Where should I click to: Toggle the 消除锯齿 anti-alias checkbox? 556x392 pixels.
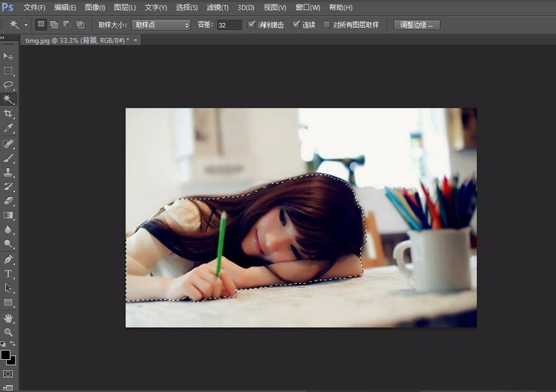(x=252, y=25)
